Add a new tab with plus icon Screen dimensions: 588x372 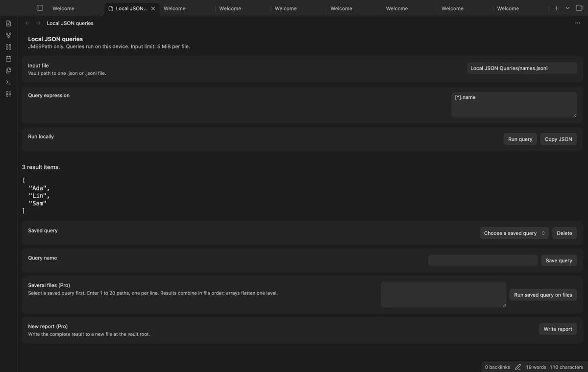coord(556,8)
